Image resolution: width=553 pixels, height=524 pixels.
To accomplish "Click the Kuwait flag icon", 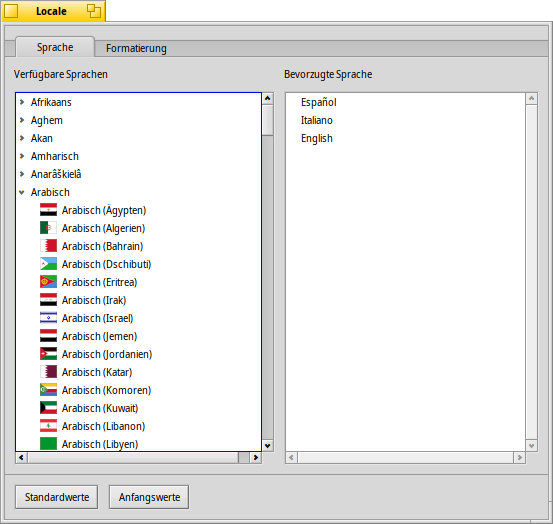I will (48, 407).
